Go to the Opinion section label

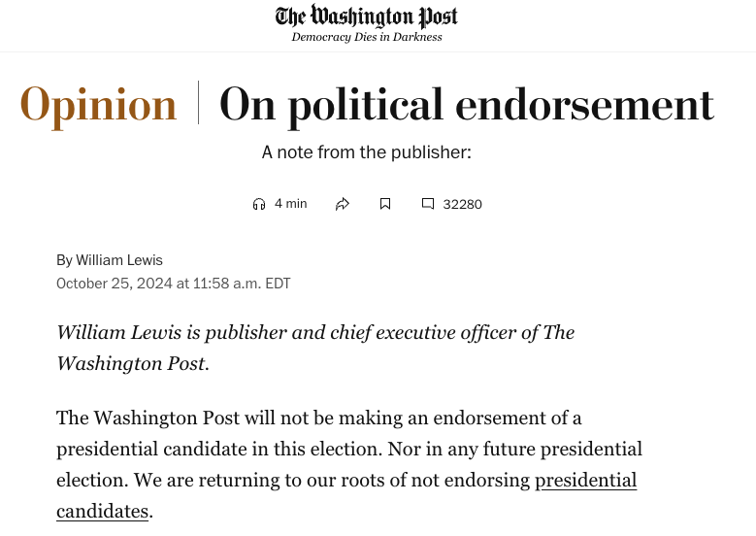[98, 105]
